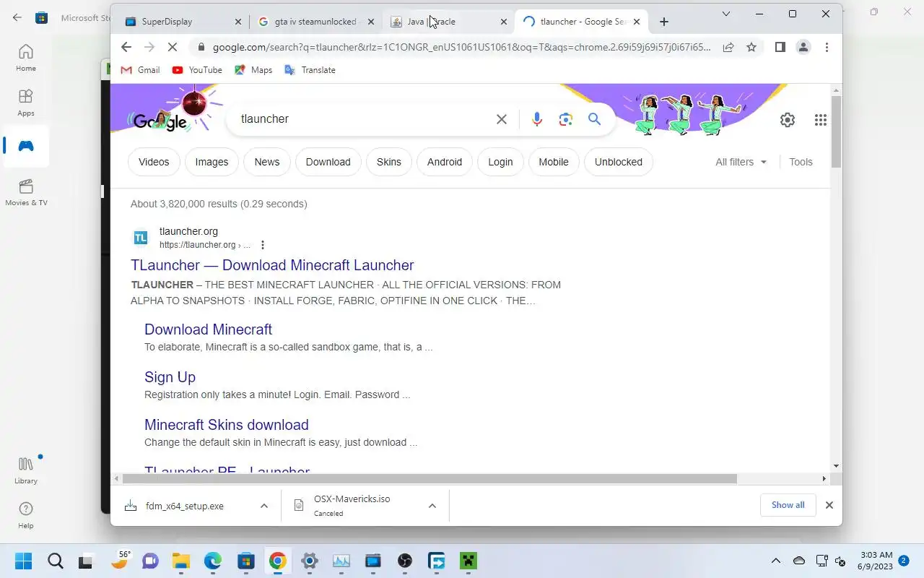Open Help in Microsoft Store sidebar
The image size is (924, 578).
[x=26, y=515]
